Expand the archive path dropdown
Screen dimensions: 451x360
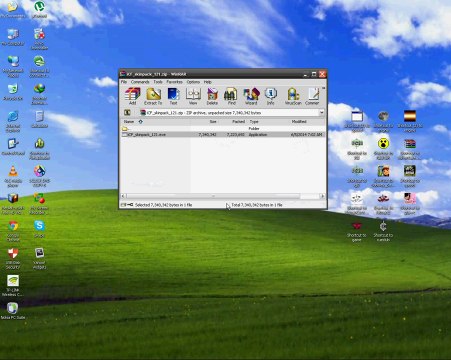point(321,113)
